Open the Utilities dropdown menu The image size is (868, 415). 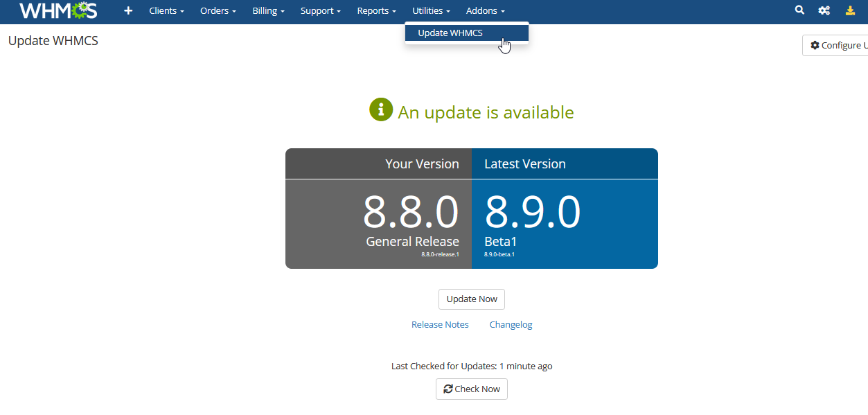click(x=431, y=11)
